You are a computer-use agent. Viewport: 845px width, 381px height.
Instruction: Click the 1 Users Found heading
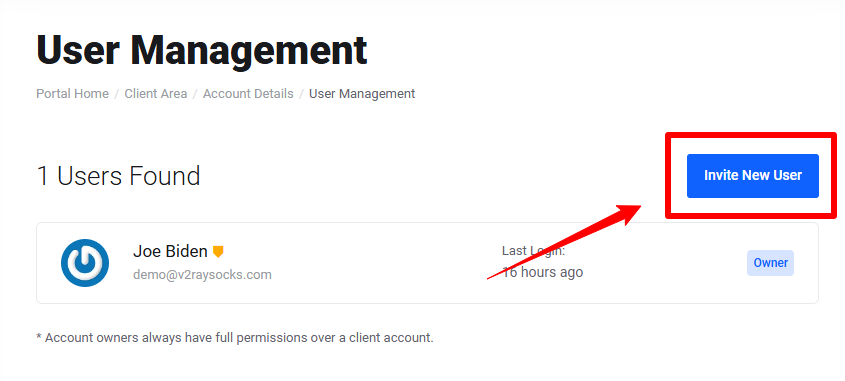(118, 176)
